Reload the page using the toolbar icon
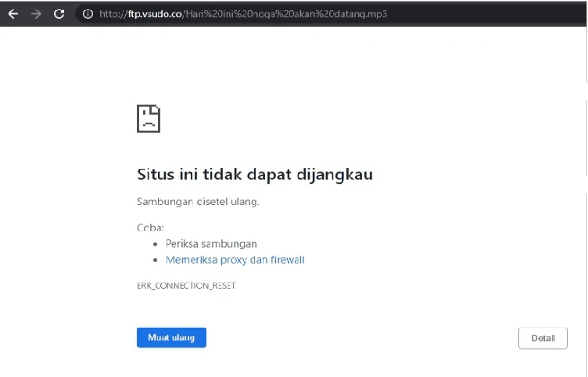This screenshot has height=377, width=588. coord(59,14)
